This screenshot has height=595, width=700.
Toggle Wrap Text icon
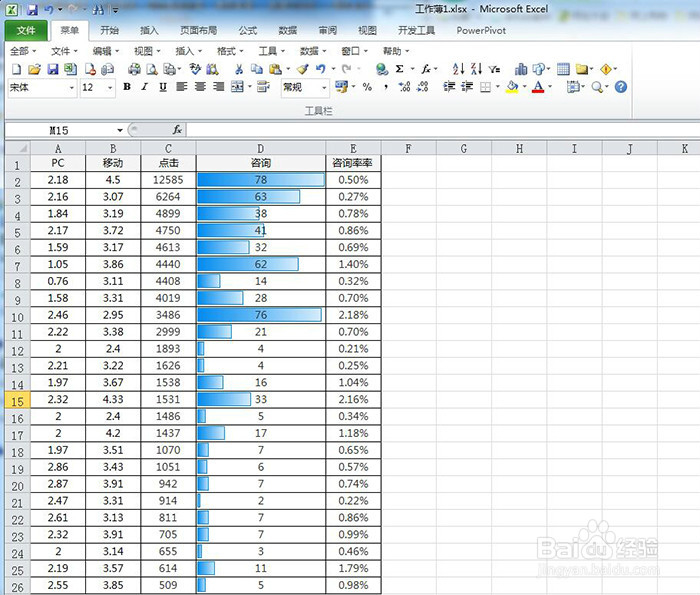click(x=263, y=87)
